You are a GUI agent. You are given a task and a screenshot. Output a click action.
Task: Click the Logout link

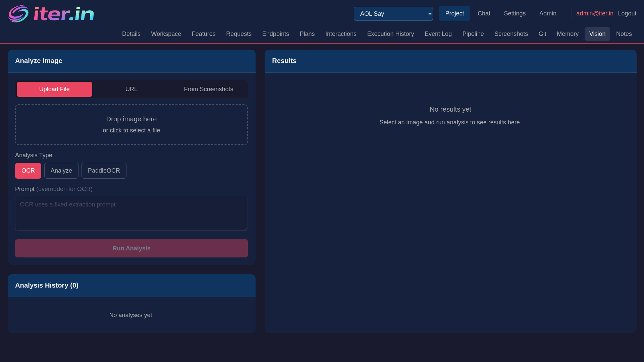pos(627,13)
